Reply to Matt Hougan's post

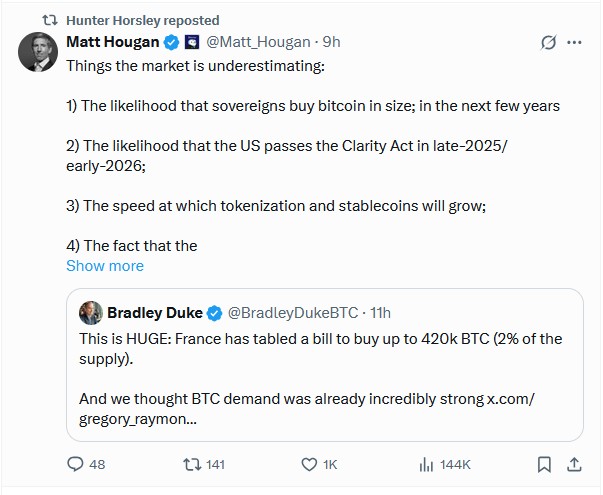pos(76,464)
